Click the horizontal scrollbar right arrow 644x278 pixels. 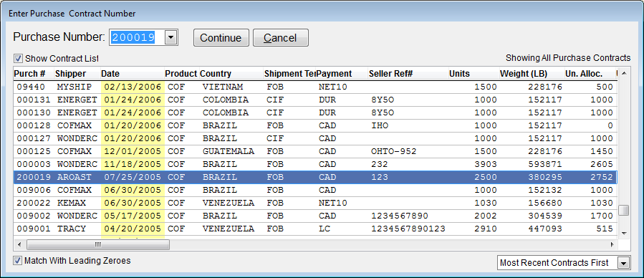[x=612, y=245]
